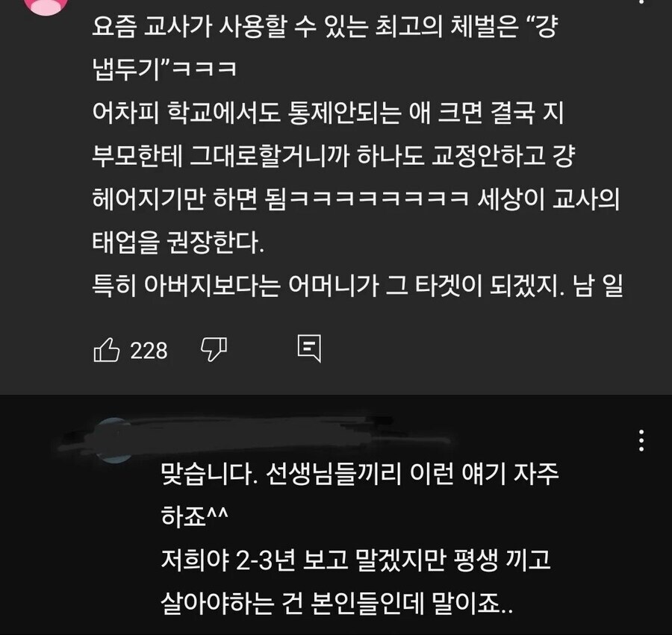Click the pink profile avatar of top commenter
Image resolution: width=672 pixels, height=635 pixels.
click(x=46, y=7)
